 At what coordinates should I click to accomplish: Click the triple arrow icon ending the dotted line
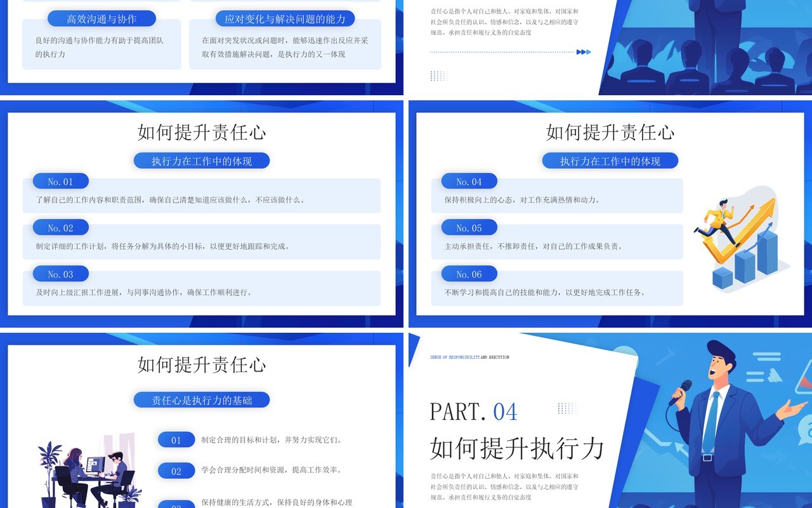[x=584, y=52]
